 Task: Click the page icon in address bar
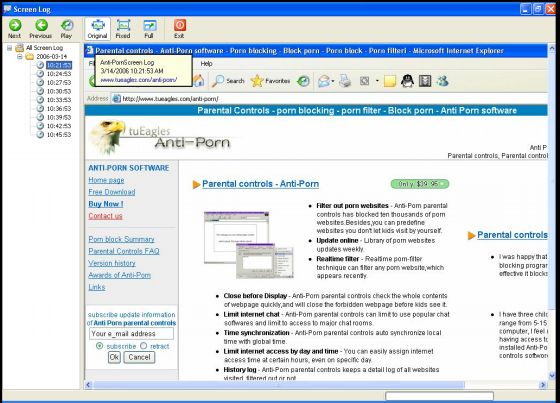pyautogui.click(x=116, y=99)
